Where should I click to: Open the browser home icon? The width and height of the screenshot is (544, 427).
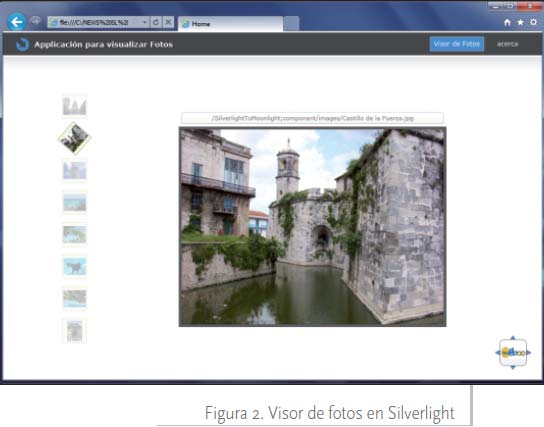(507, 23)
